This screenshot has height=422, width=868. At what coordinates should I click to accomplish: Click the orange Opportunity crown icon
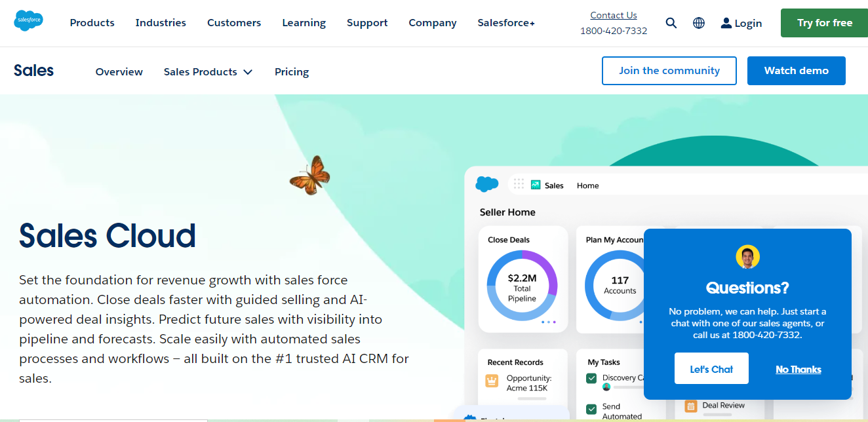(x=492, y=380)
